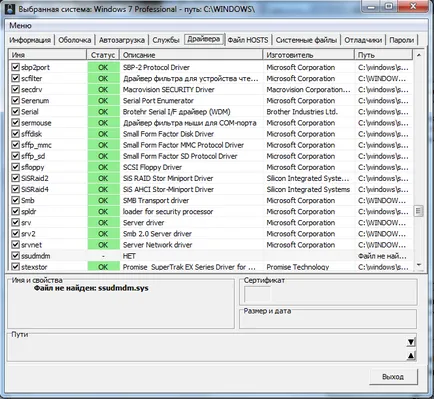This screenshot has width=434, height=399.
Task: Open the Системные файлы tab
Action: [x=306, y=40]
